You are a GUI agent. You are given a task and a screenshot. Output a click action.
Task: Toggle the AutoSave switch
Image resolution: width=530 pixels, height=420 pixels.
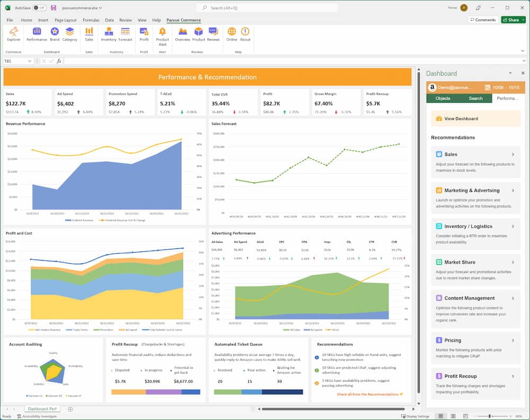tap(39, 8)
